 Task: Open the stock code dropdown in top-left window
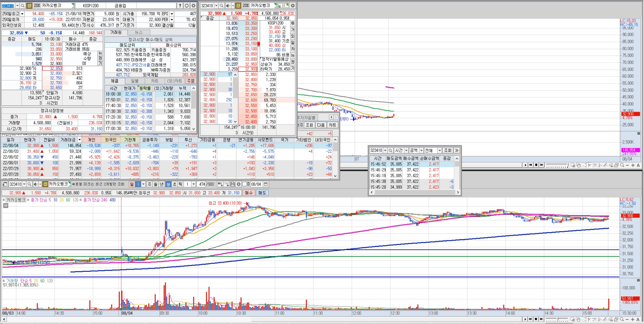pyautogui.click(x=17, y=6)
